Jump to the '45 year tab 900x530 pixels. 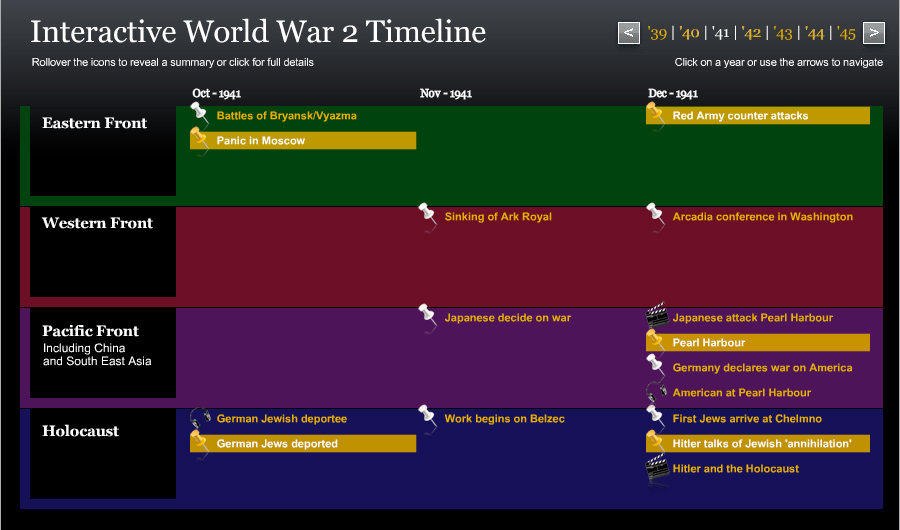(846, 34)
